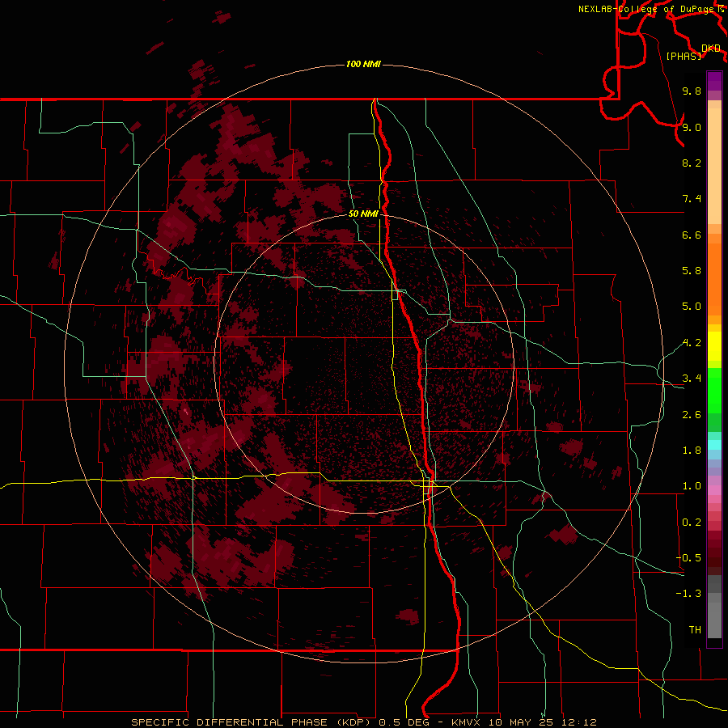Click the 3.4 scale value
This screenshot has width=728, height=728.
pos(692,379)
